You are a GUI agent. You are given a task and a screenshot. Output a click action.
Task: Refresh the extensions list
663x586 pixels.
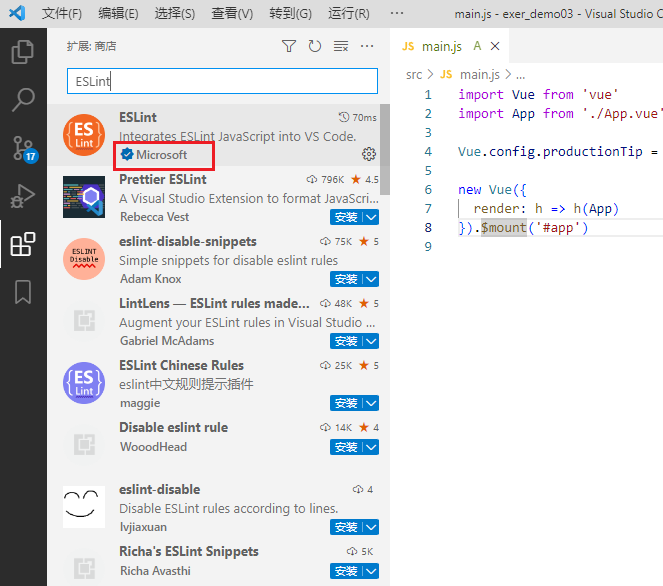[315, 46]
